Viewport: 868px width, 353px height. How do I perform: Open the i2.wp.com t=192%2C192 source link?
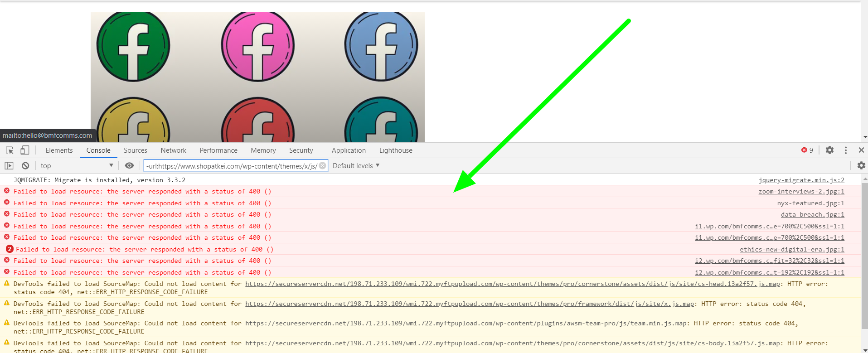[770, 272]
